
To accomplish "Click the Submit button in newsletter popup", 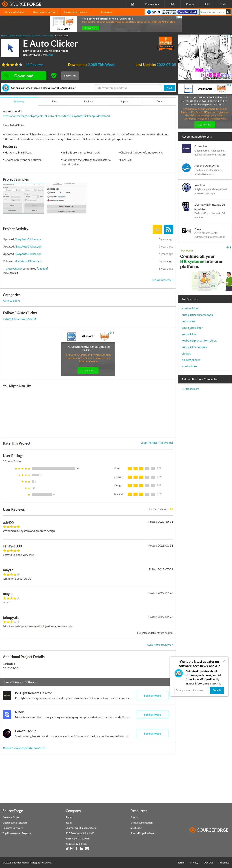I will [x=217, y=690].
